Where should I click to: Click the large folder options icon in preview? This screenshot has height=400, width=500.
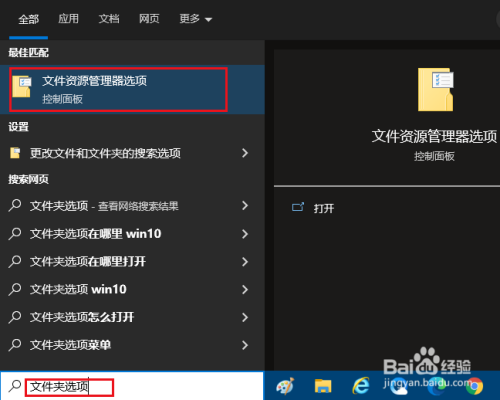pos(436,90)
